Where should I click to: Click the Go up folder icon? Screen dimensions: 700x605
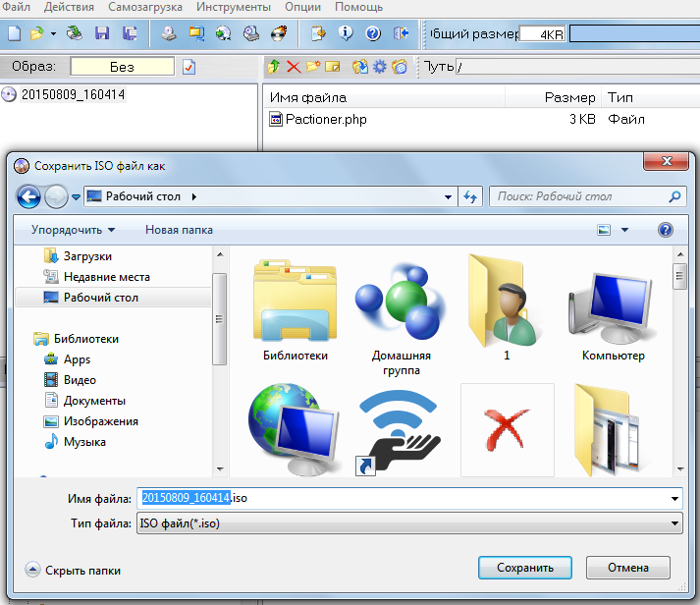273,67
